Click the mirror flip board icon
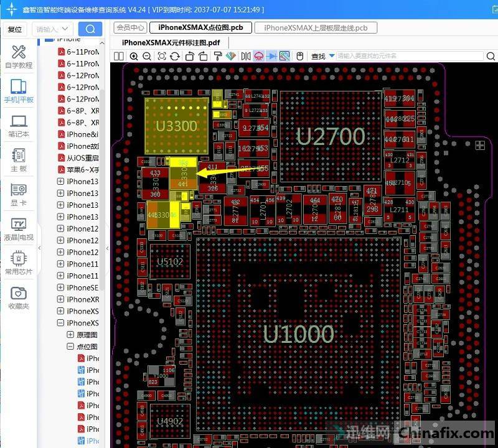 click(246, 57)
